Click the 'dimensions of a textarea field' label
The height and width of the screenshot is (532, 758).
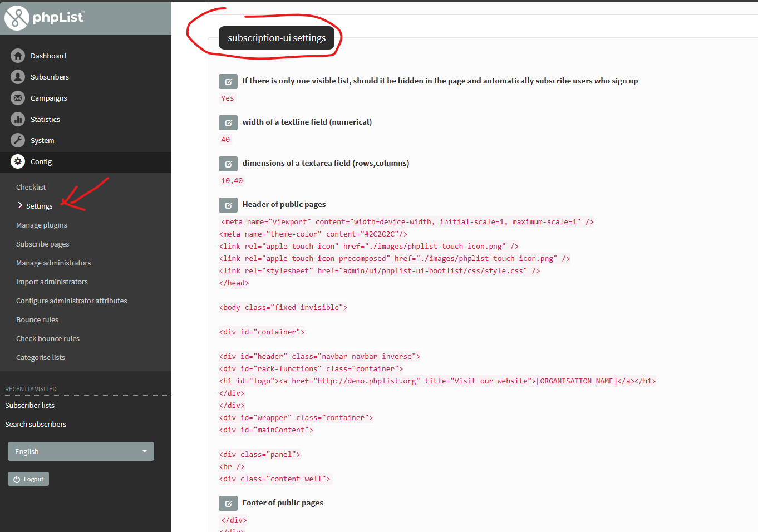tap(326, 163)
